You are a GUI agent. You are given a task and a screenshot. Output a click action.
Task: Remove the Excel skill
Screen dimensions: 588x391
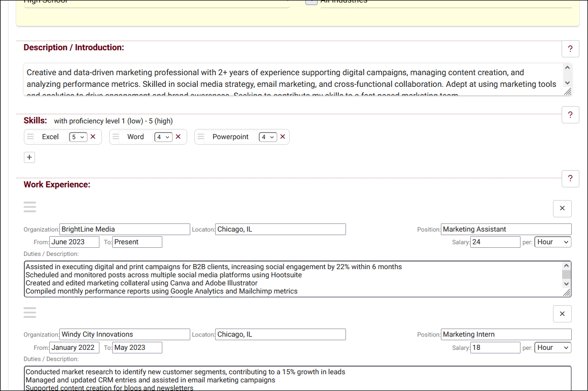pos(93,137)
